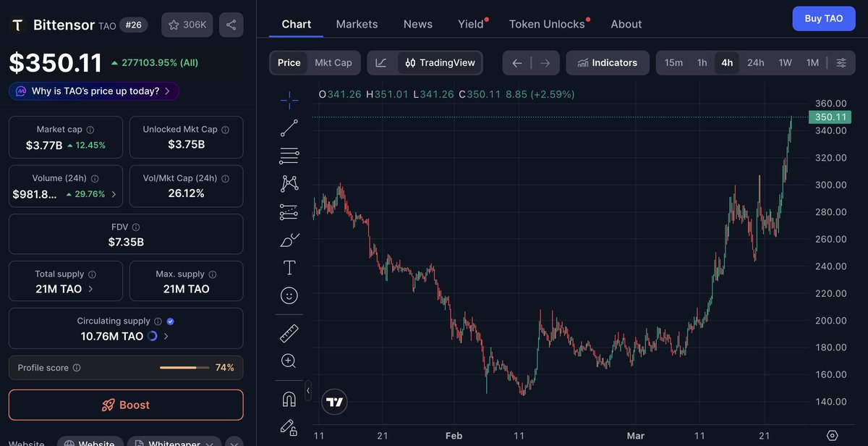Activate the zoom in tool
This screenshot has width=868, height=446.
click(x=289, y=361)
